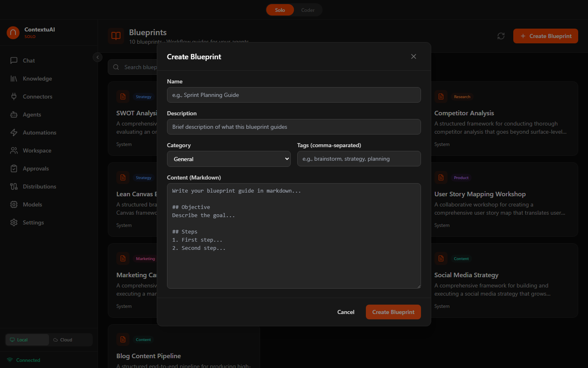Click the Create Blueprint dialog title
588x368 pixels.
(194, 57)
